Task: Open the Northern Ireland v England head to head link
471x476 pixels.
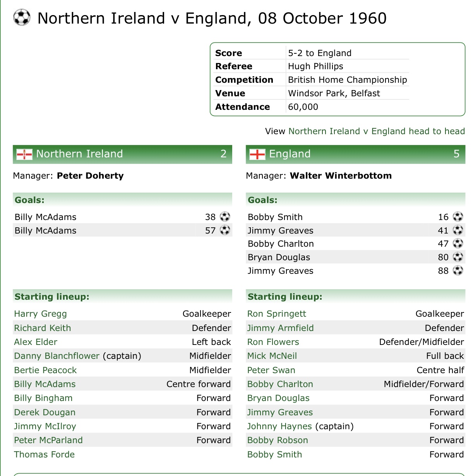Action: (x=376, y=131)
